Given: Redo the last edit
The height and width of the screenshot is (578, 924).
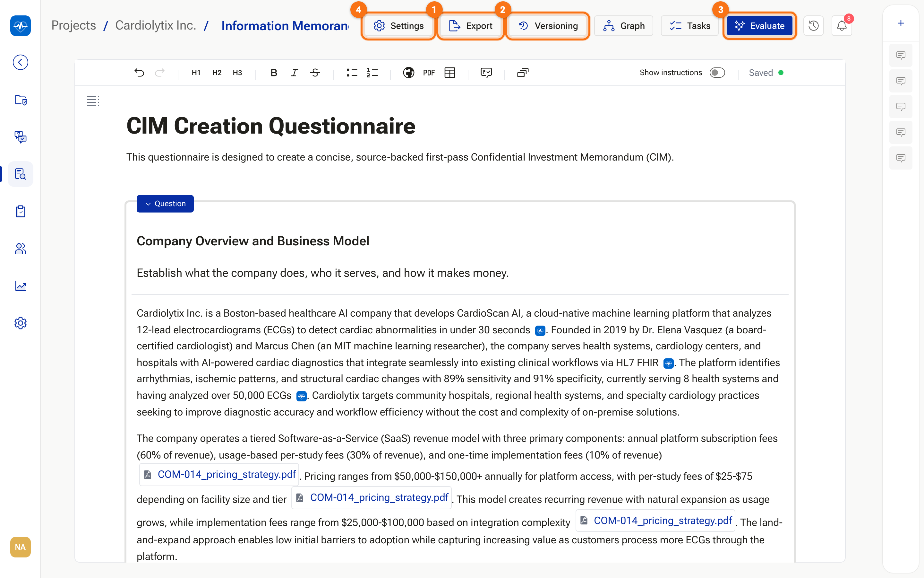Looking at the screenshot, I should pyautogui.click(x=159, y=73).
